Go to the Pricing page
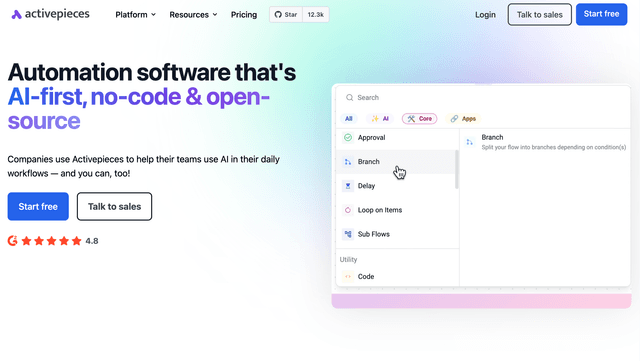 [244, 15]
